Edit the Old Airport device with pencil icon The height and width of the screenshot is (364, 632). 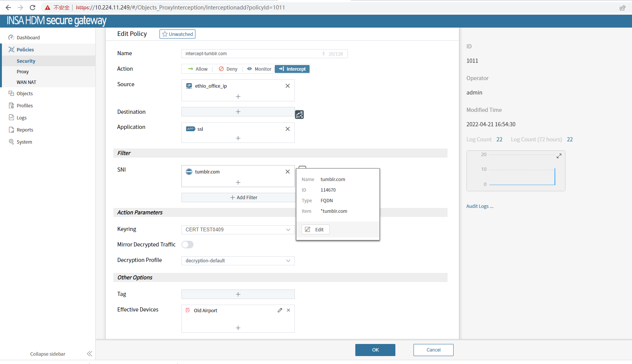[280, 310]
